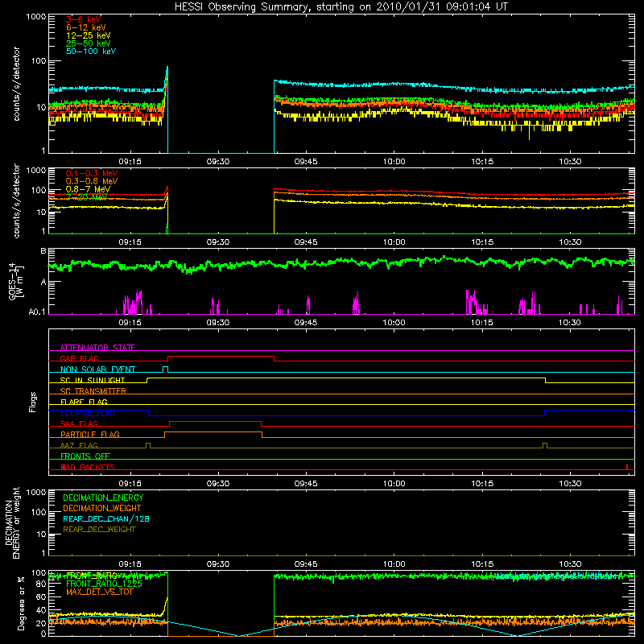Click the B level label on GOES axis

(x=43, y=250)
